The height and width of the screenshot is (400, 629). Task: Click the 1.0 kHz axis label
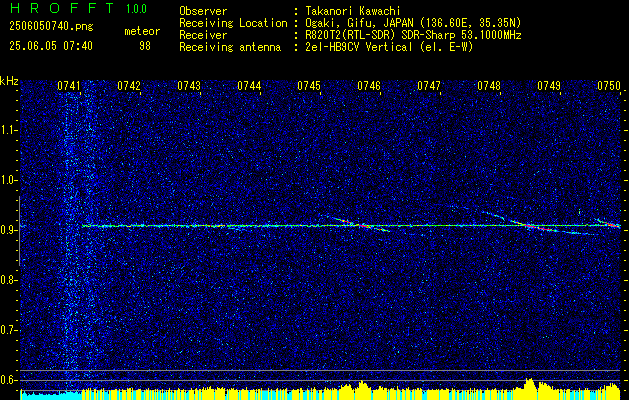(x=8, y=181)
